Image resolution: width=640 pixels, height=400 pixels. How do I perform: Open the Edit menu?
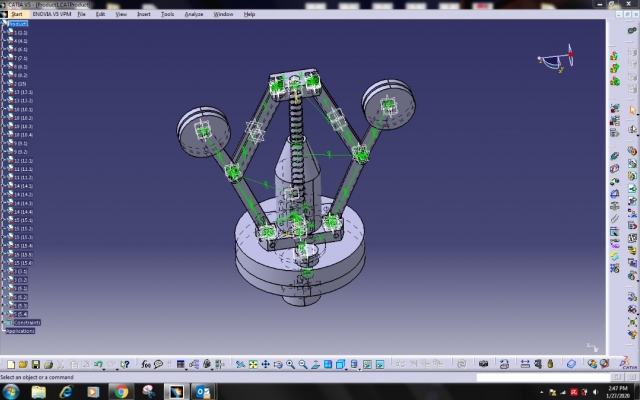click(x=100, y=14)
